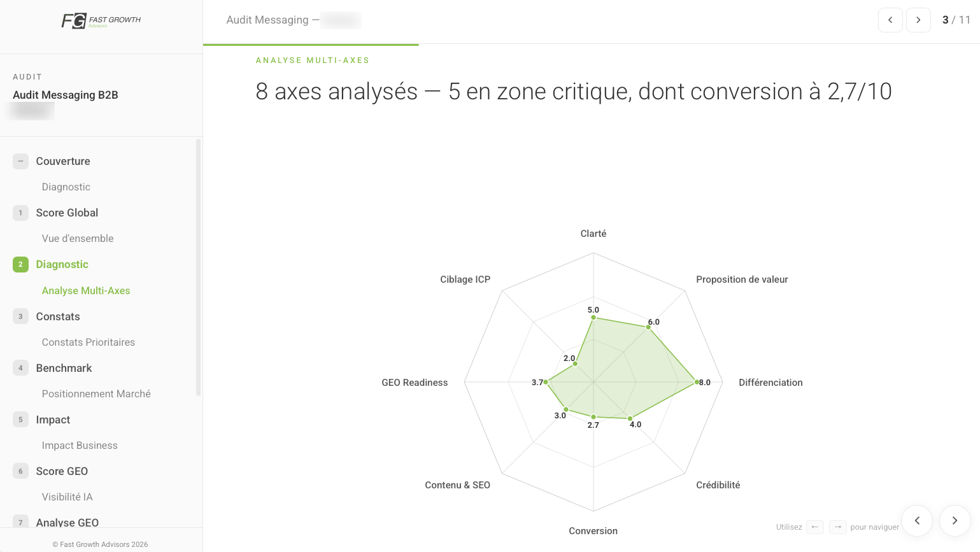The height and width of the screenshot is (552, 980).
Task: Open the Constats section
Action: pos(58,316)
